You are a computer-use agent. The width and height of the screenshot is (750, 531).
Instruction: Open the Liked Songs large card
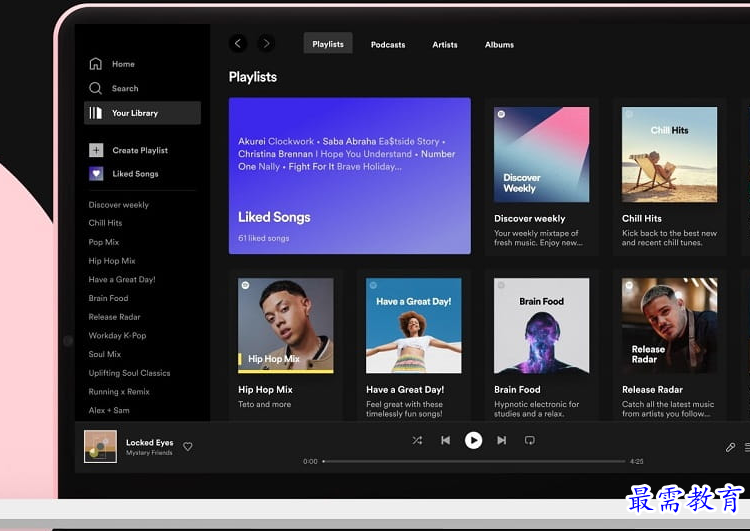(350, 176)
